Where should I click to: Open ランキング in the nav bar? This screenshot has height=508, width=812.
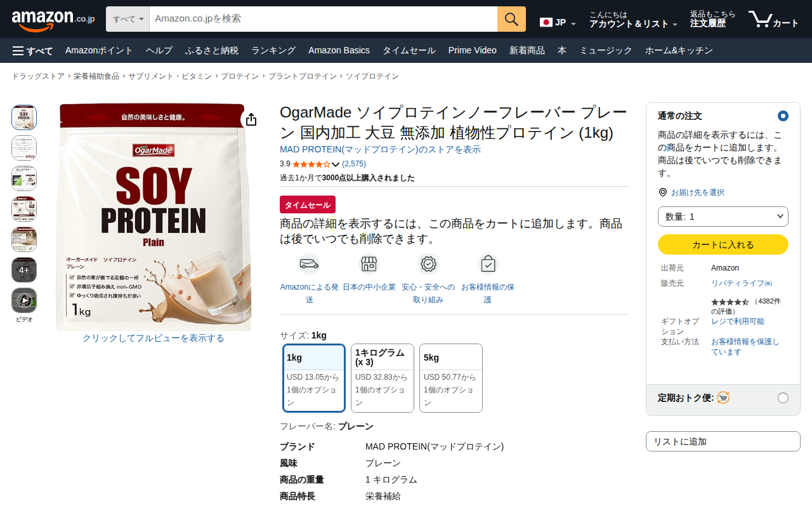273,51
